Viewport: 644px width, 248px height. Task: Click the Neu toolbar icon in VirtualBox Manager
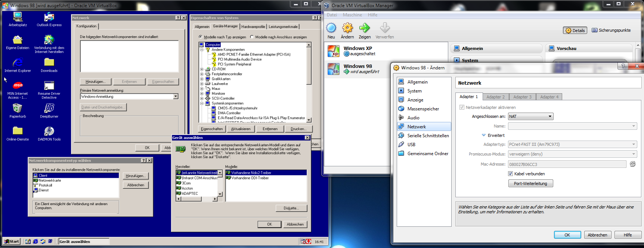pyautogui.click(x=331, y=31)
